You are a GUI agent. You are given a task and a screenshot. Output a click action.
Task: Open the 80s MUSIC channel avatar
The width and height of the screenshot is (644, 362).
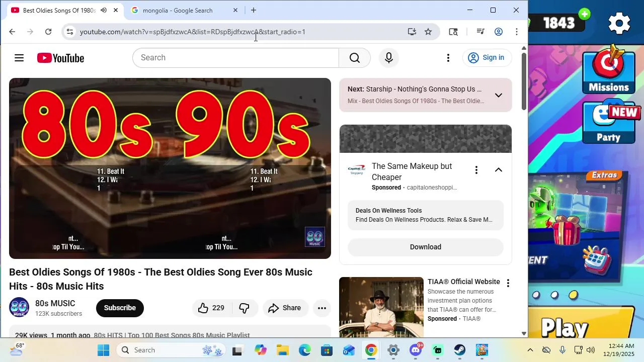coord(19,308)
